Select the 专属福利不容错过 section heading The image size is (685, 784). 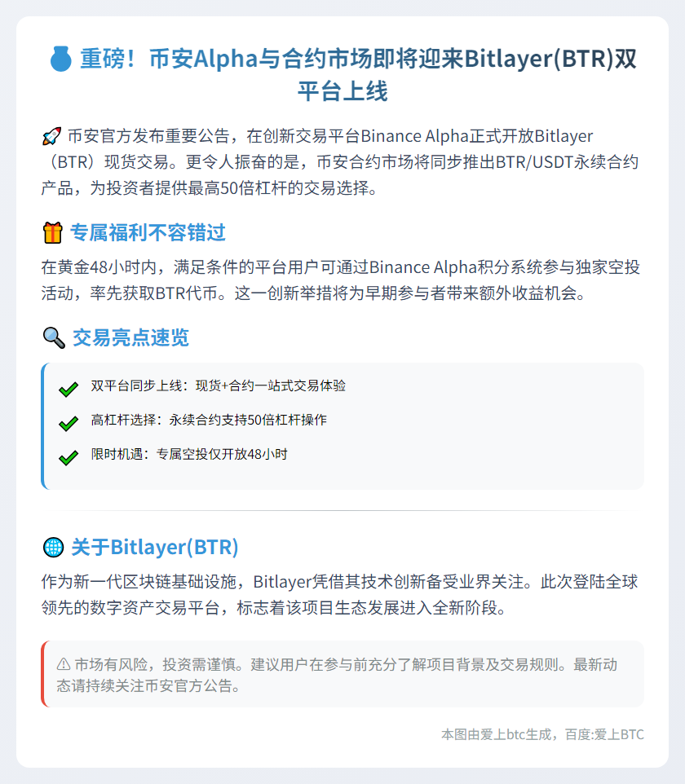pyautogui.click(x=148, y=233)
